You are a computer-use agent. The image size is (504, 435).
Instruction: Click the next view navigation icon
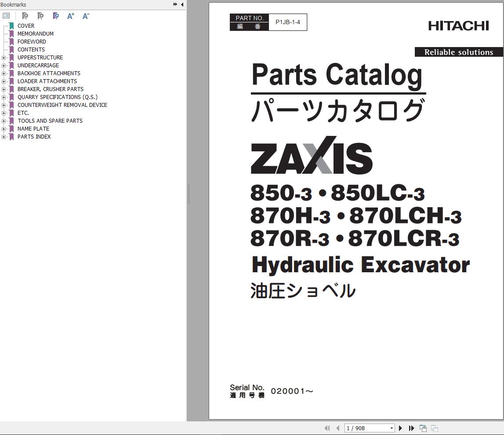[x=435, y=428]
